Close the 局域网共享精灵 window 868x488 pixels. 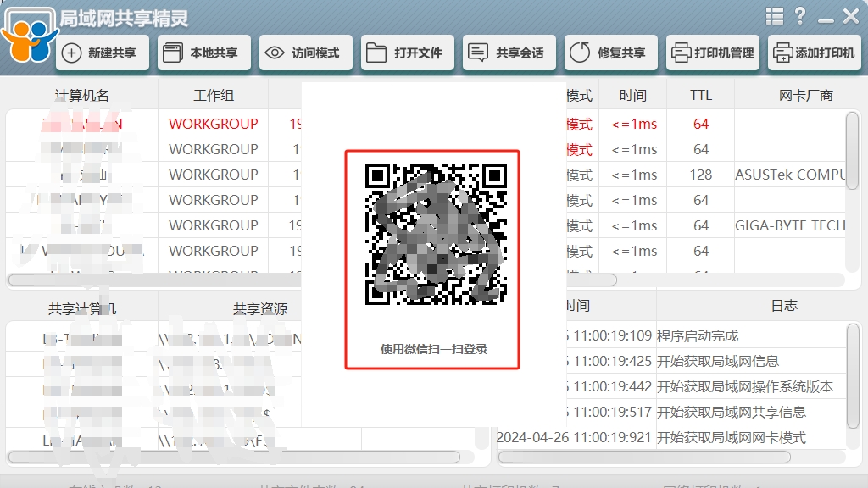click(x=851, y=16)
